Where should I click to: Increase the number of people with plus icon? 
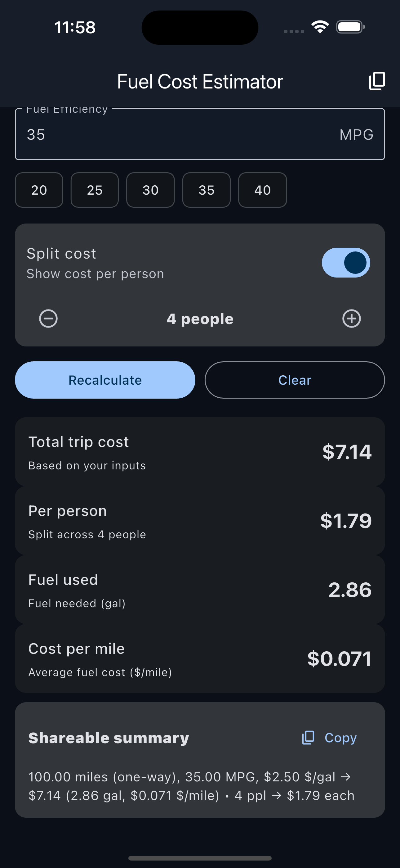pyautogui.click(x=352, y=319)
